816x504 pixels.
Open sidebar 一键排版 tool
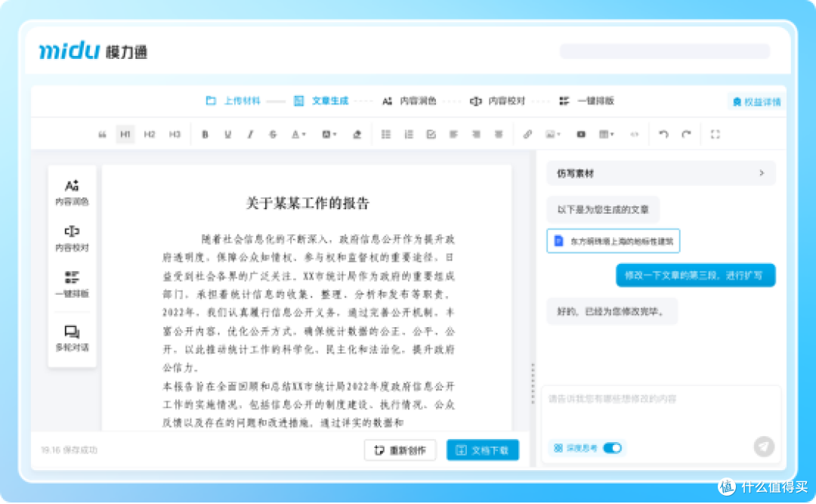click(72, 284)
